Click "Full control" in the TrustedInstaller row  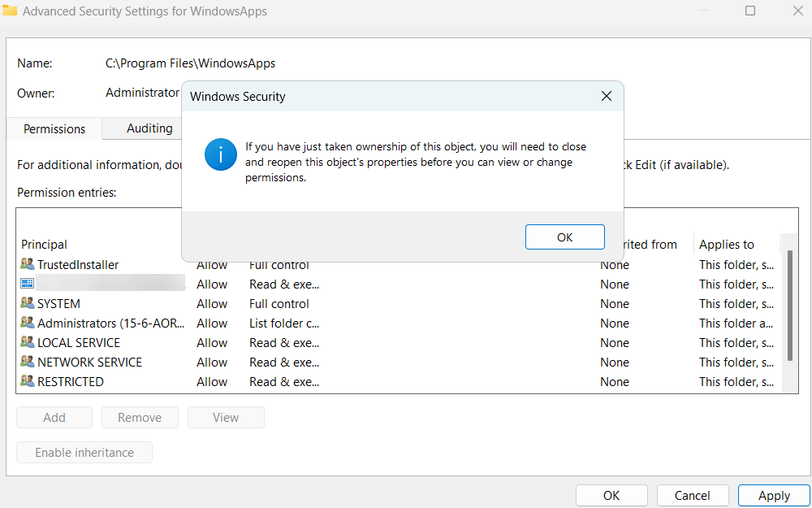[279, 265]
